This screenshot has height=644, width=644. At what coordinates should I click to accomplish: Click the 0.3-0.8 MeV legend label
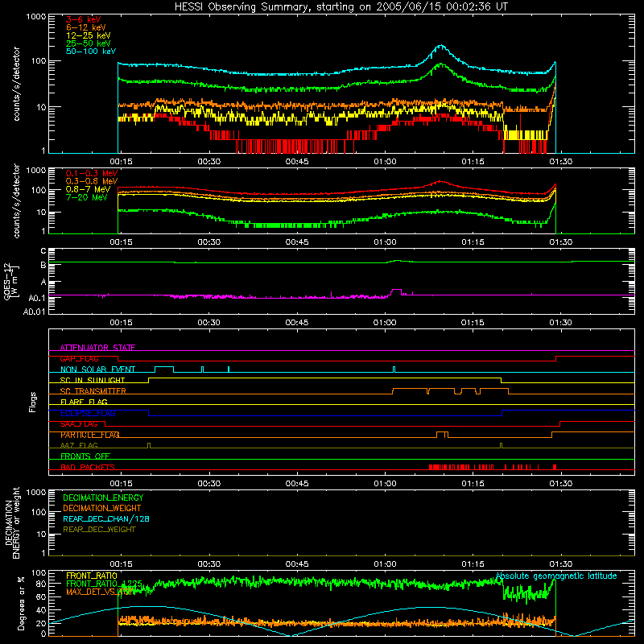[92, 181]
